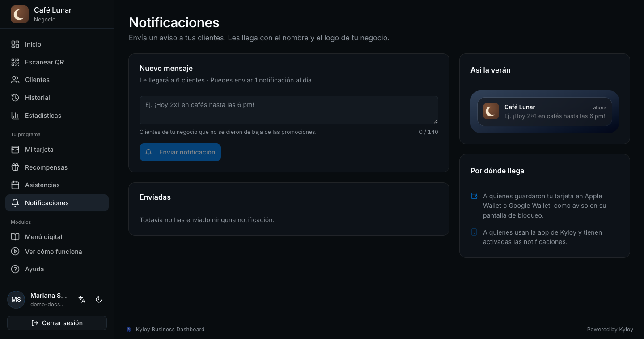Click the Todavía no has enviado ninguna notificación text
This screenshot has height=339, width=644.
click(x=207, y=220)
